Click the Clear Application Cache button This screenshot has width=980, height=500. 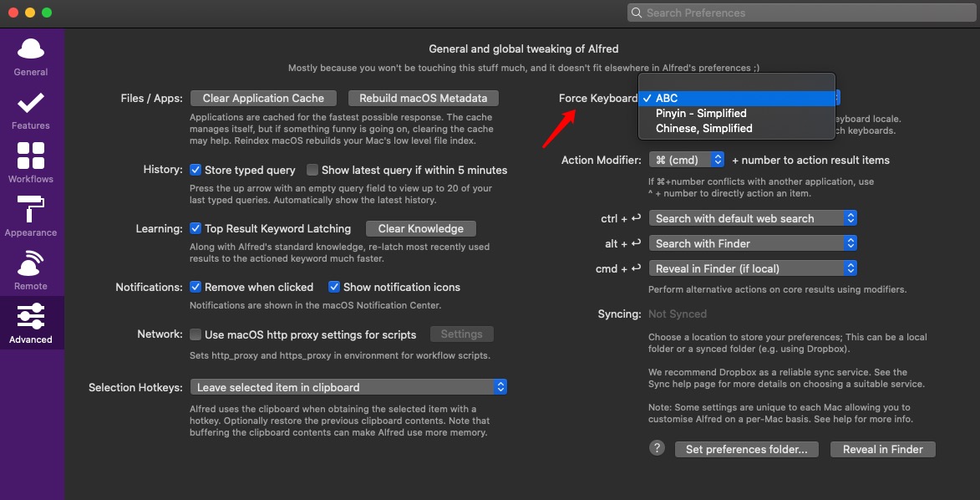pyautogui.click(x=264, y=99)
